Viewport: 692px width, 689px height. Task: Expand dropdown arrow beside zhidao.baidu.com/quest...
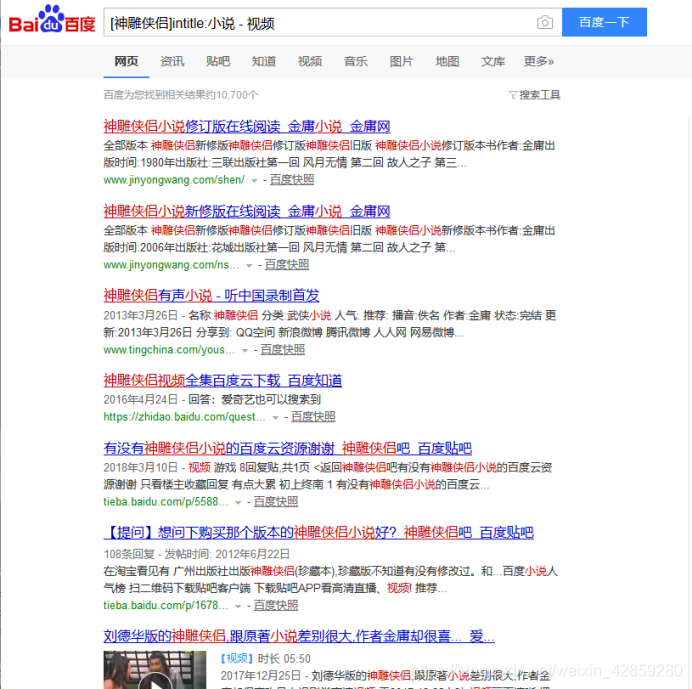[x=275, y=418]
